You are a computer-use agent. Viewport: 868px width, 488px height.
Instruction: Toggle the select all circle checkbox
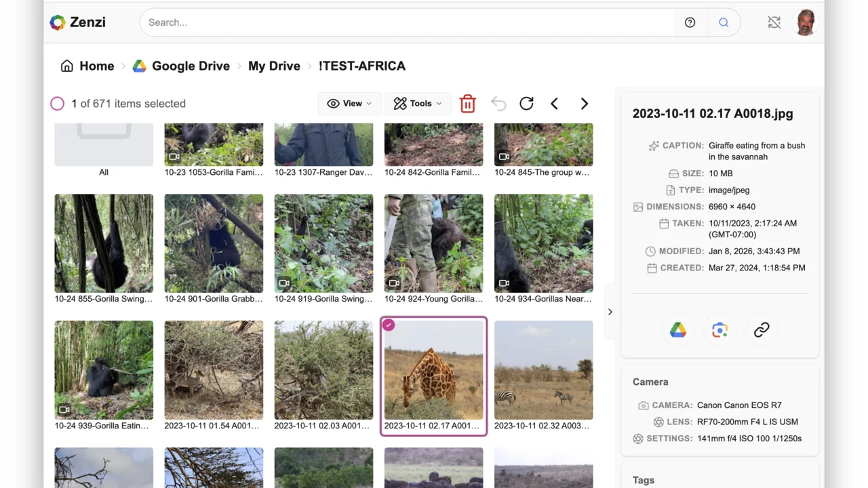pos(58,104)
